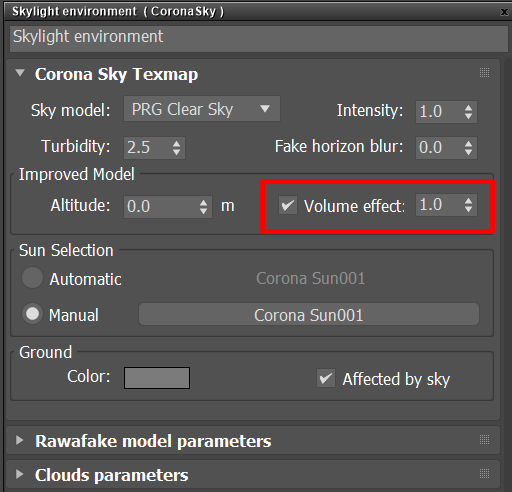This screenshot has height=492, width=512.
Task: Open the Ground color swatch
Action: pos(157,378)
